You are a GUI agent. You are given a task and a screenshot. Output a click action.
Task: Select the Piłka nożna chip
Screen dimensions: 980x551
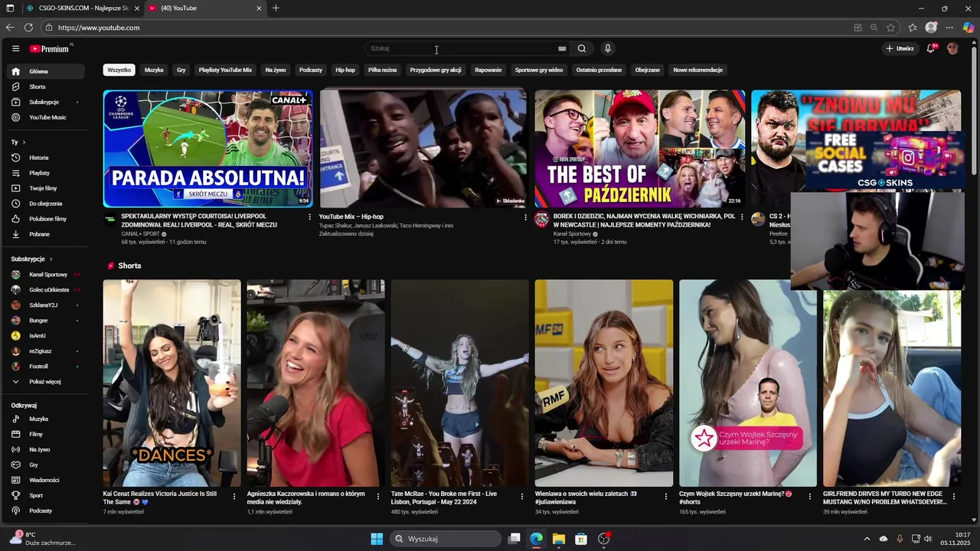click(x=382, y=70)
